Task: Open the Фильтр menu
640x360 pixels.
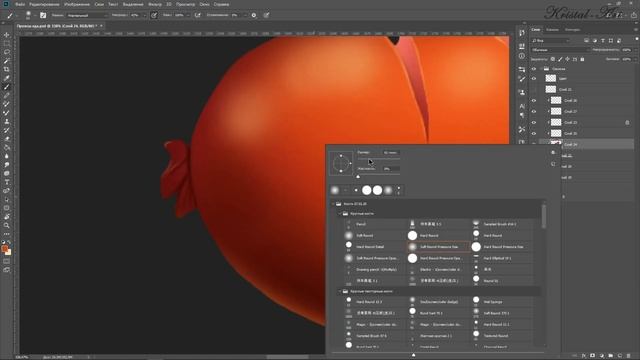Action: point(155,4)
